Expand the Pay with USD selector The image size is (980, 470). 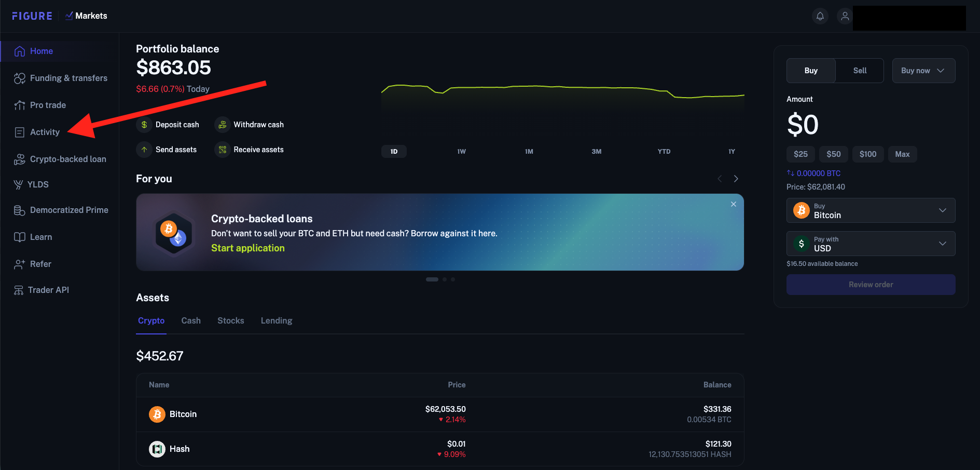[x=871, y=244]
